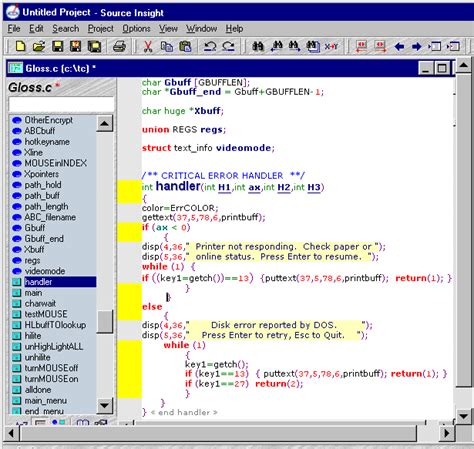Print the document with the printer icon
The height and width of the screenshot is (449, 474).
[119, 46]
